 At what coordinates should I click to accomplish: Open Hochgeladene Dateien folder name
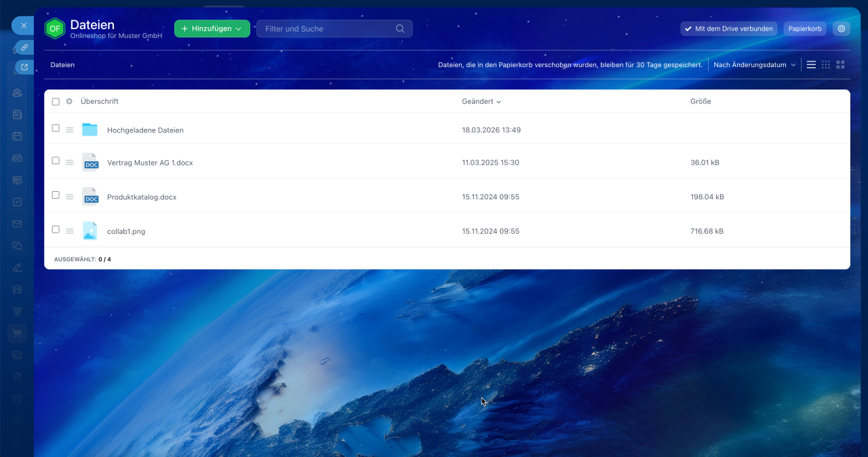click(x=145, y=130)
